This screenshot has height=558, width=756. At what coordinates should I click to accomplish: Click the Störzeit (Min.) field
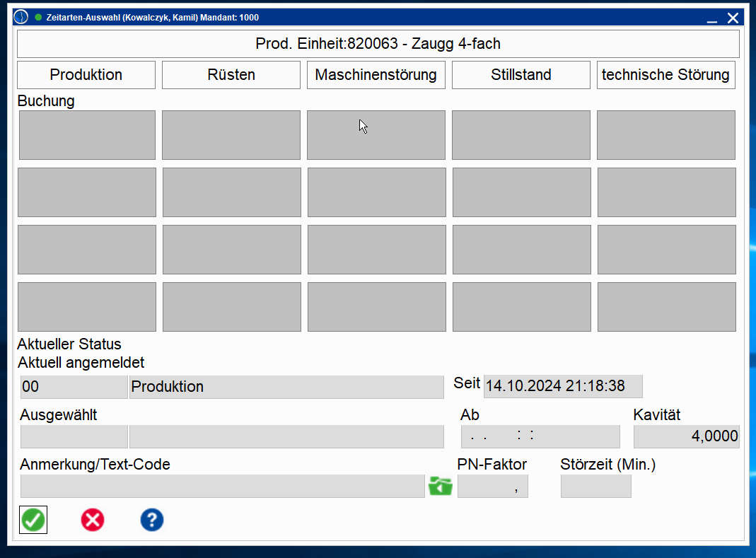pyautogui.click(x=595, y=487)
